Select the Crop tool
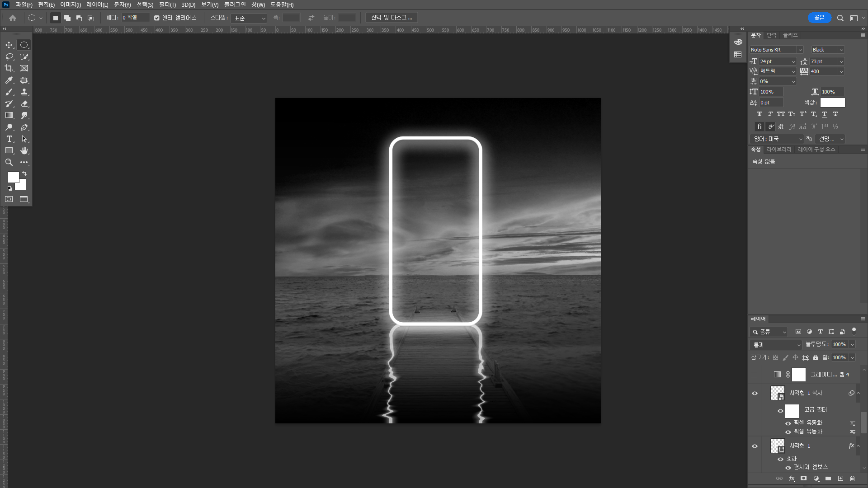The width and height of the screenshot is (868, 488). click(x=9, y=68)
